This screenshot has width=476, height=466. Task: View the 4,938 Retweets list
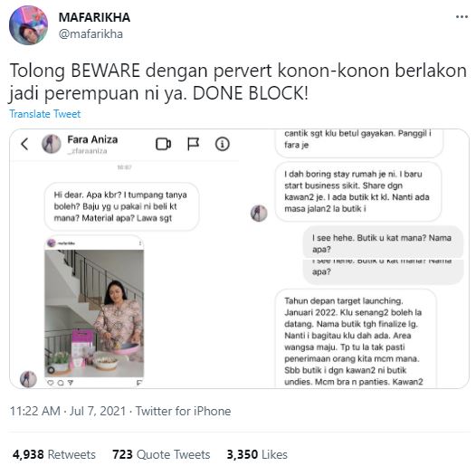54,454
